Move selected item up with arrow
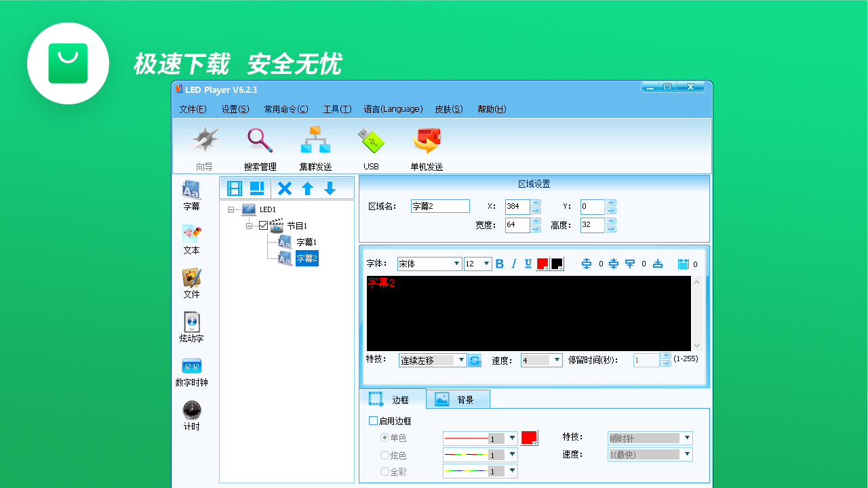868x488 pixels. pyautogui.click(x=307, y=188)
